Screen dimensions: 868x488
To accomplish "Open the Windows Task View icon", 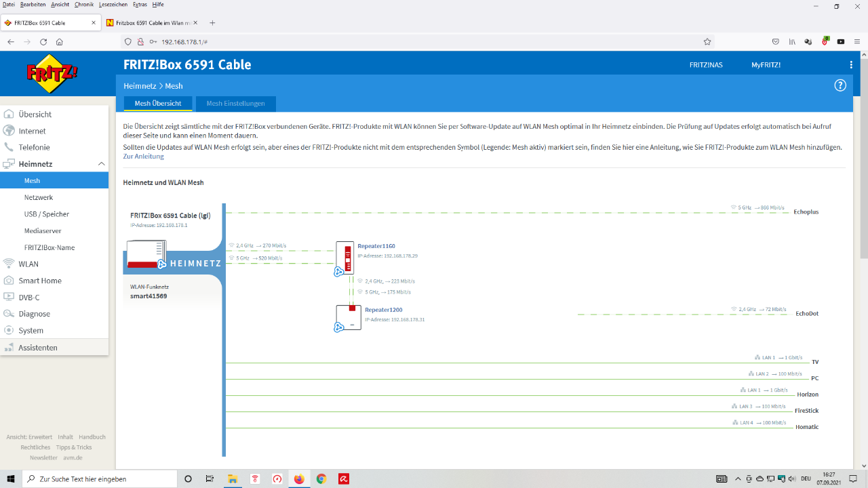I will point(210,479).
